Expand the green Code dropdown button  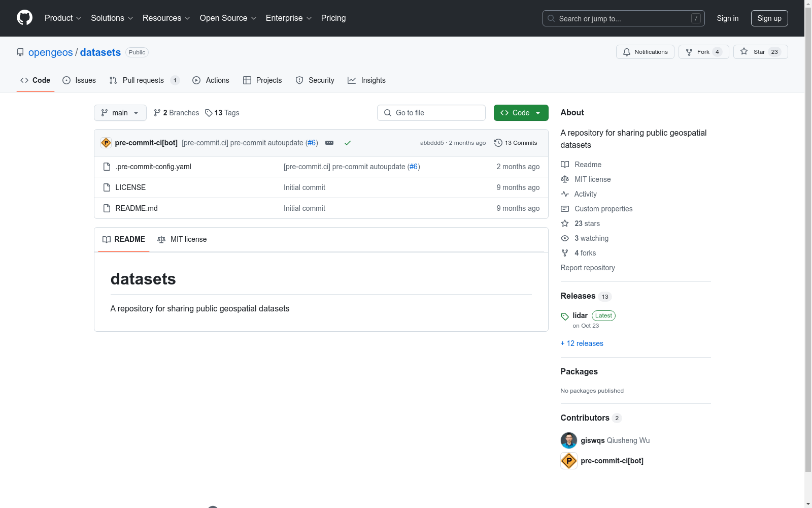(521, 113)
